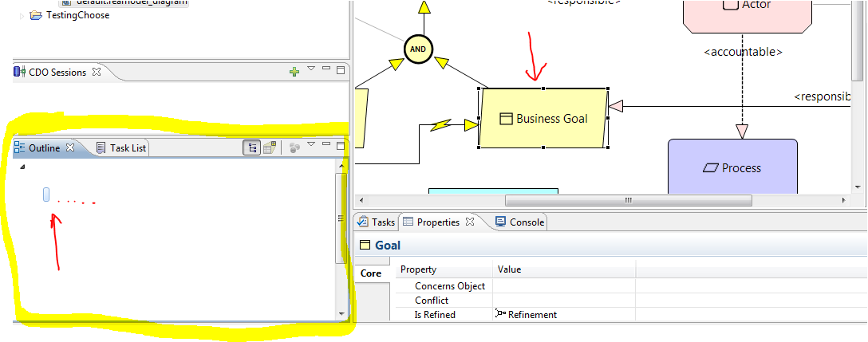
Task: Close the CDO Sessions tab
Action: coord(97,72)
